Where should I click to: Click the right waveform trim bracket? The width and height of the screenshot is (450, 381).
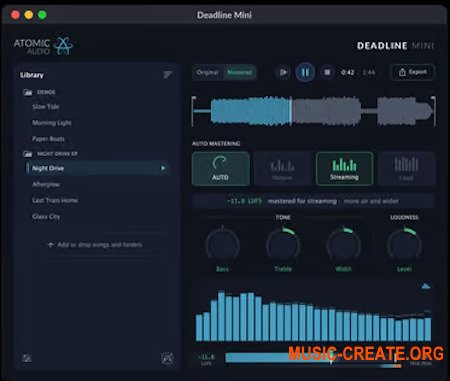point(433,111)
